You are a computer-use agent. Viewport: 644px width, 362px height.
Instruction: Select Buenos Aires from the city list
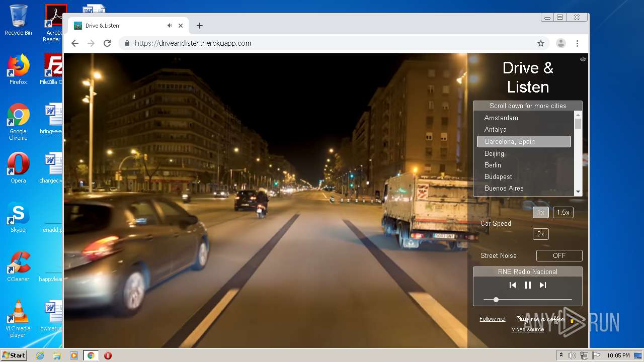(x=523, y=188)
